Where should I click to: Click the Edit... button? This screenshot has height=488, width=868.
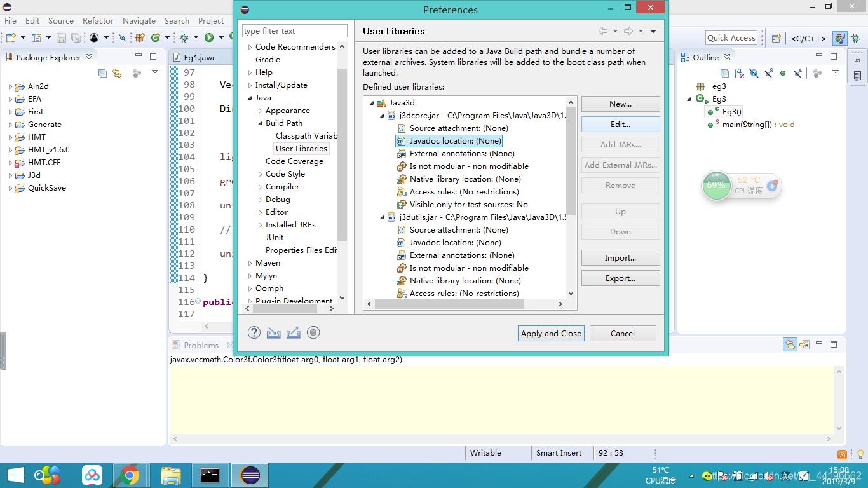[x=621, y=124]
